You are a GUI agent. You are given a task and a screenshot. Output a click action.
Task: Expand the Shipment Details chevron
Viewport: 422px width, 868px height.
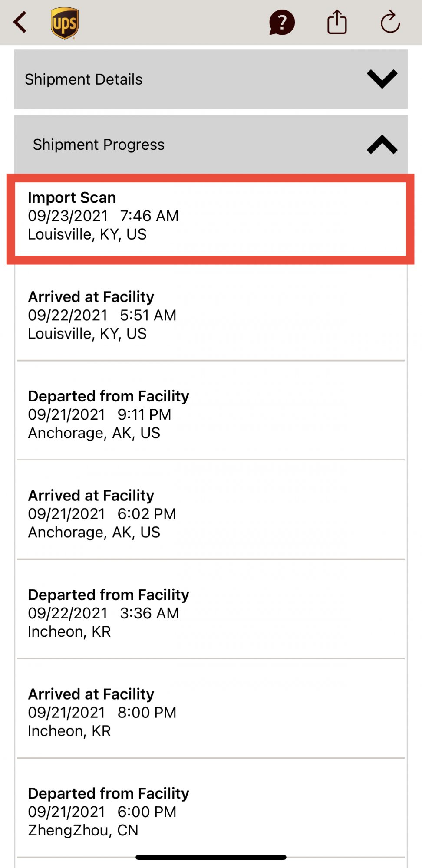coord(382,79)
